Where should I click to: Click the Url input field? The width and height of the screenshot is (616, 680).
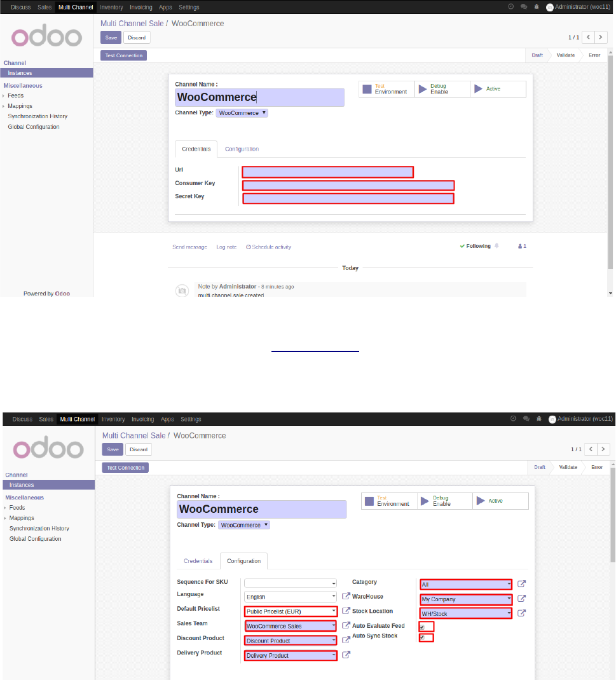coord(327,172)
